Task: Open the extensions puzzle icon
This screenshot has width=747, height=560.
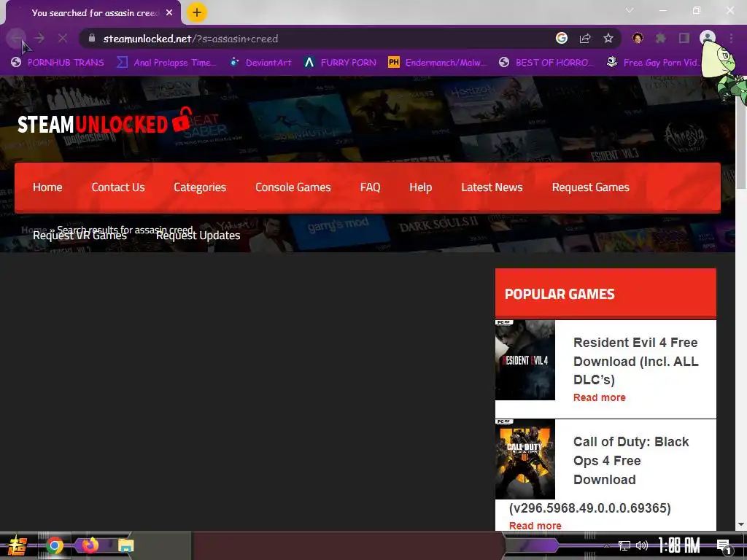Action: [661, 38]
